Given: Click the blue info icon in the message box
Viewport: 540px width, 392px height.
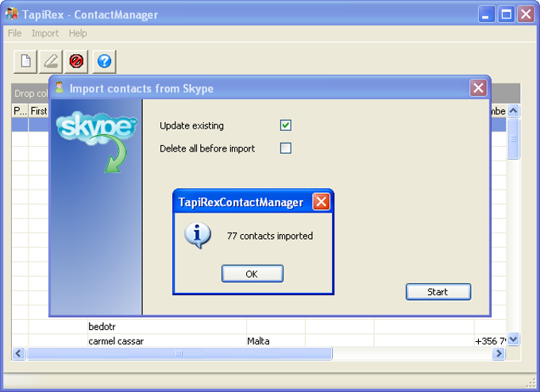Looking at the screenshot, I should click(x=197, y=236).
